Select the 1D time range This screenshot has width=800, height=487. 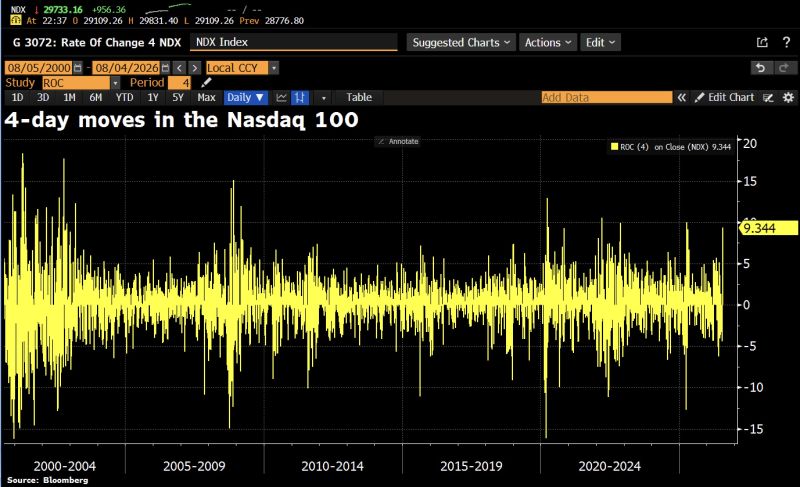click(17, 97)
